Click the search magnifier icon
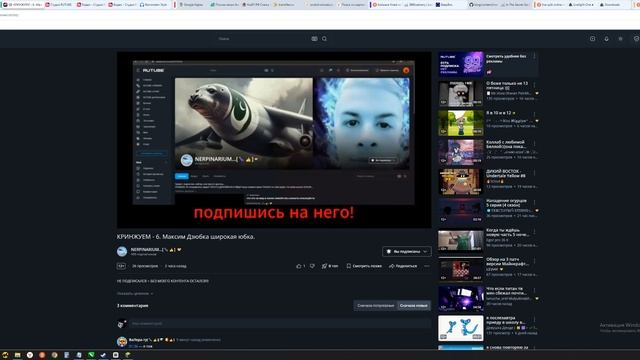The height and width of the screenshot is (360, 640). (x=324, y=39)
